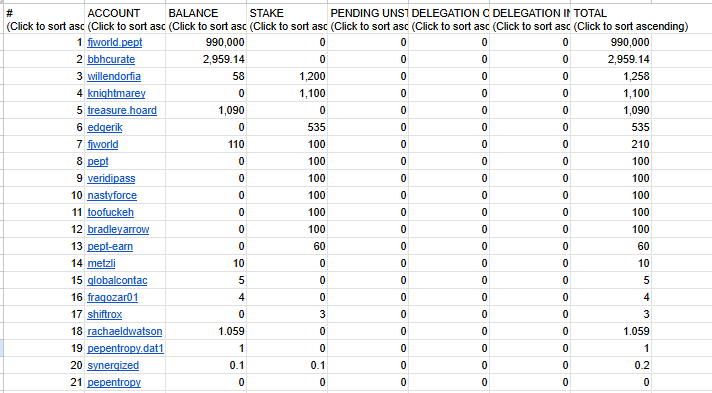
Task: Select the balance cell showing 990,000
Action: coord(206,42)
